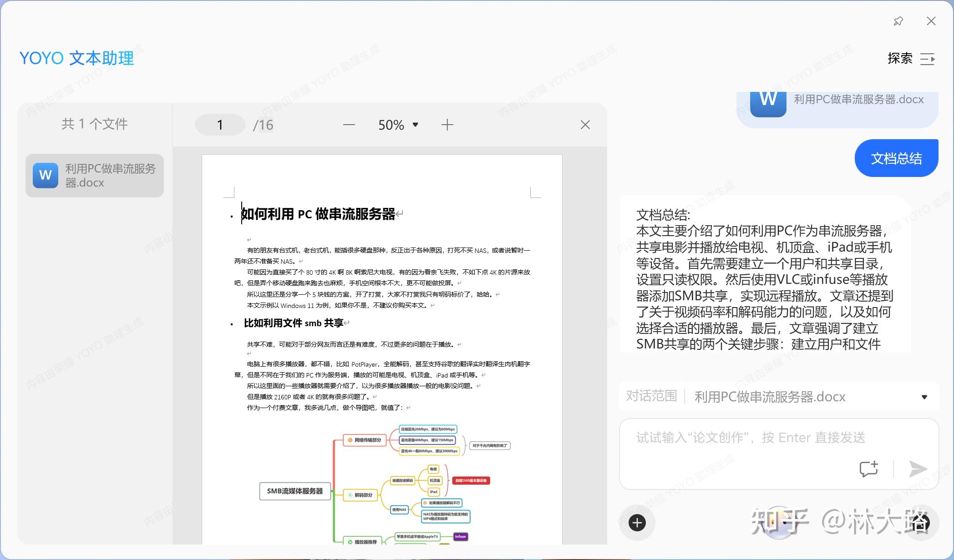The height and width of the screenshot is (560, 954).
Task: Close the YOYO assistant window
Action: tap(931, 21)
